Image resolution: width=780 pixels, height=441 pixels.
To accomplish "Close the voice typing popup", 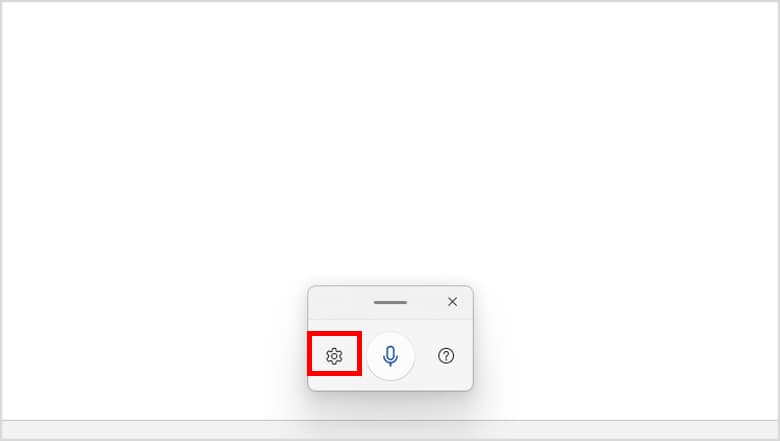I will click(x=452, y=302).
